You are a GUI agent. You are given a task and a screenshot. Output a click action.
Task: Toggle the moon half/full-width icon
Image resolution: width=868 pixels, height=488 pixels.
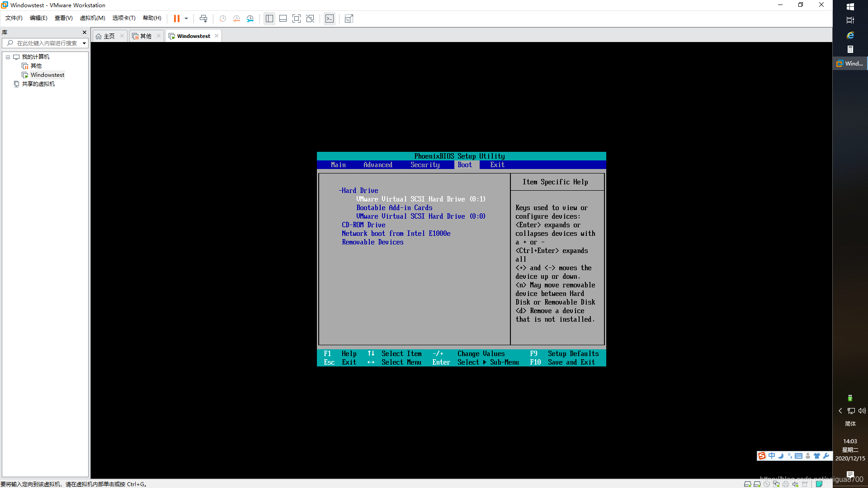781,456
